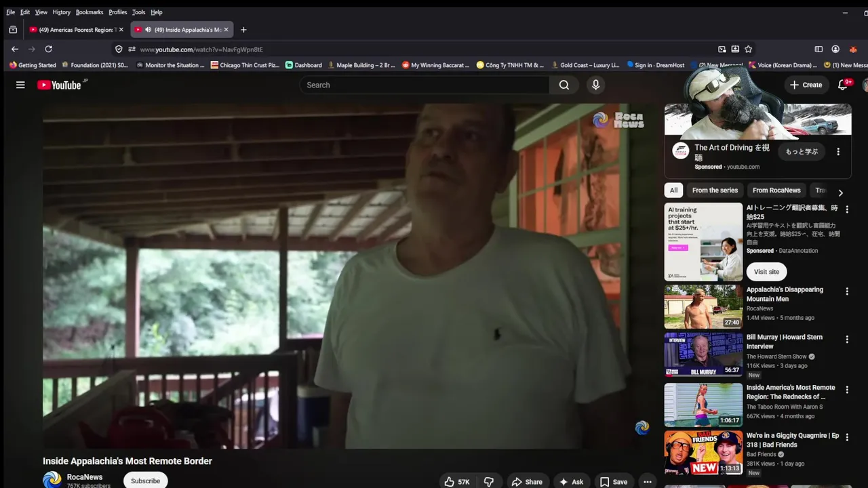
Task: Subscribe to RocaNews channel
Action: point(145,481)
